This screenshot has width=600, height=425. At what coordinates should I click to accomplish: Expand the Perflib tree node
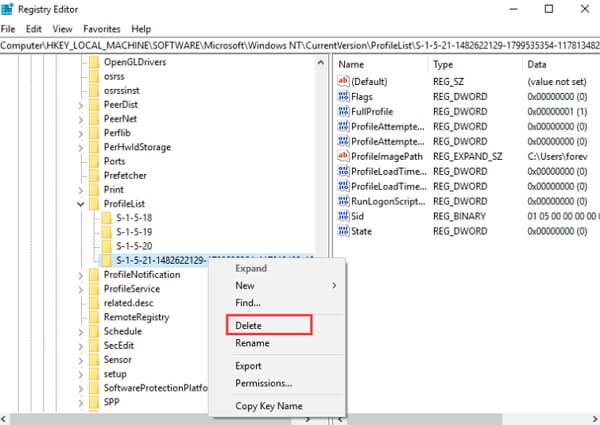point(81,132)
